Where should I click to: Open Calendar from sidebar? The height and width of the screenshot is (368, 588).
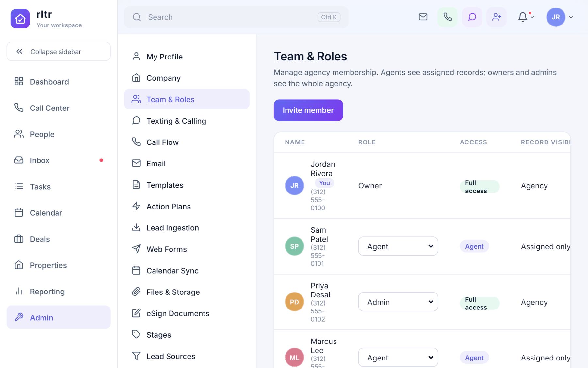[58, 213]
